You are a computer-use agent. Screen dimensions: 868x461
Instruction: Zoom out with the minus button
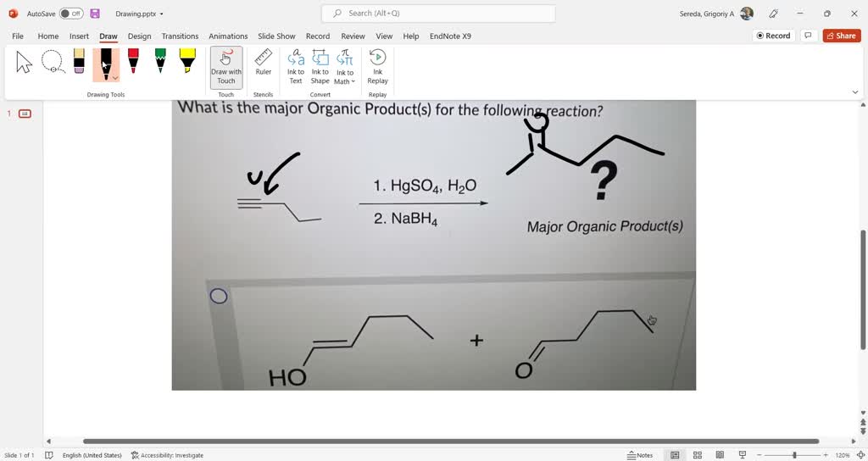coord(760,455)
